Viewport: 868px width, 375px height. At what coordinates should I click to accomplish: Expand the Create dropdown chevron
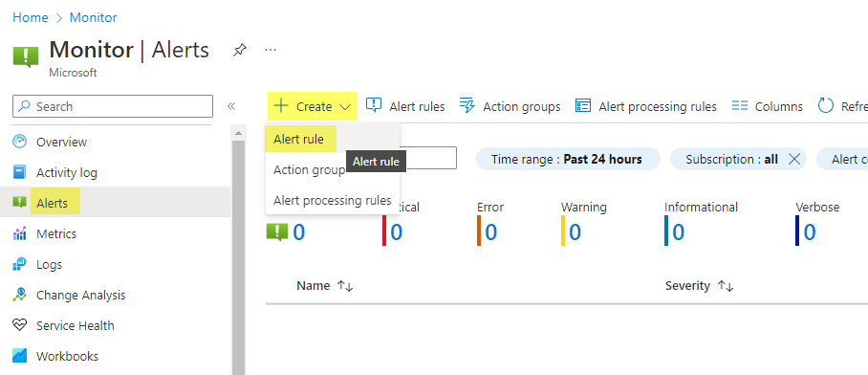345,107
